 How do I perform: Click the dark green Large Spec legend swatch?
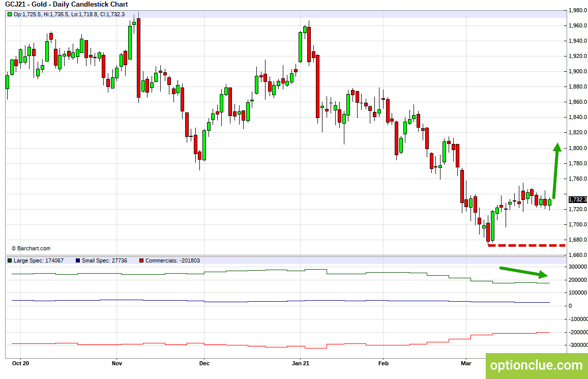[10, 260]
